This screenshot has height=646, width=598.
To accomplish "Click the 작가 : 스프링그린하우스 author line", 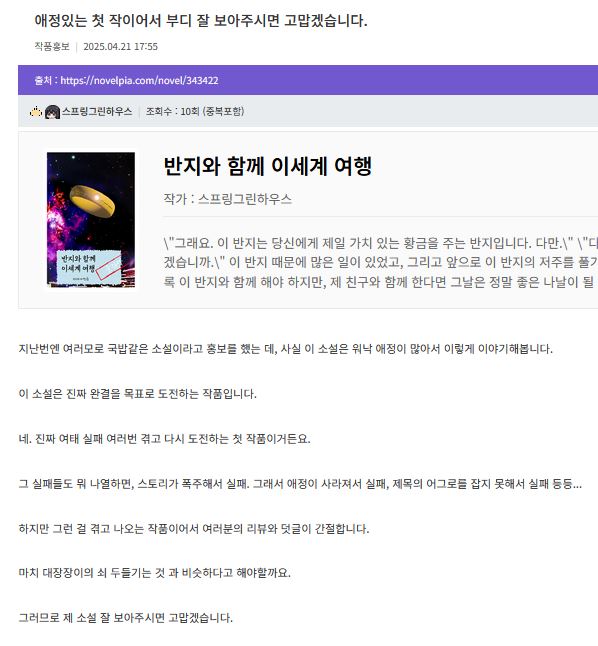I will [x=227, y=199].
